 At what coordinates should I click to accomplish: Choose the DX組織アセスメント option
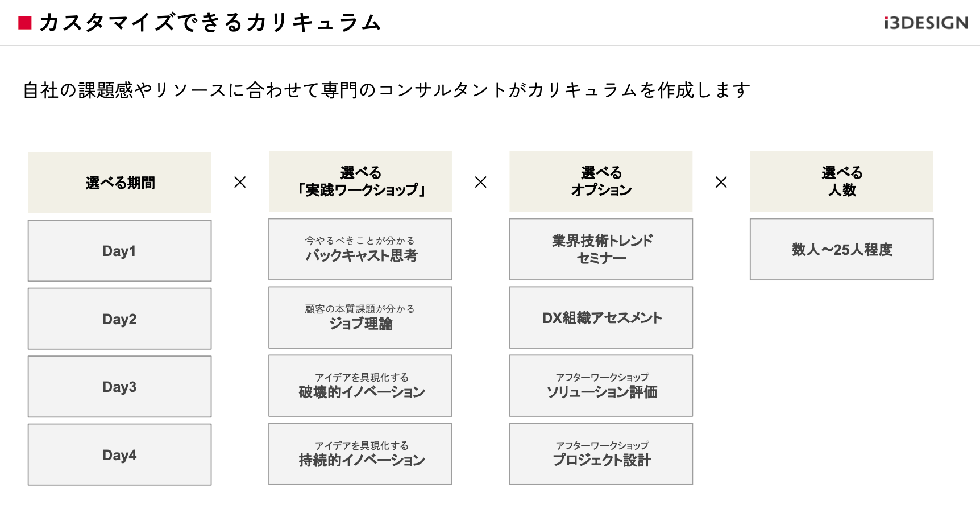pos(601,317)
